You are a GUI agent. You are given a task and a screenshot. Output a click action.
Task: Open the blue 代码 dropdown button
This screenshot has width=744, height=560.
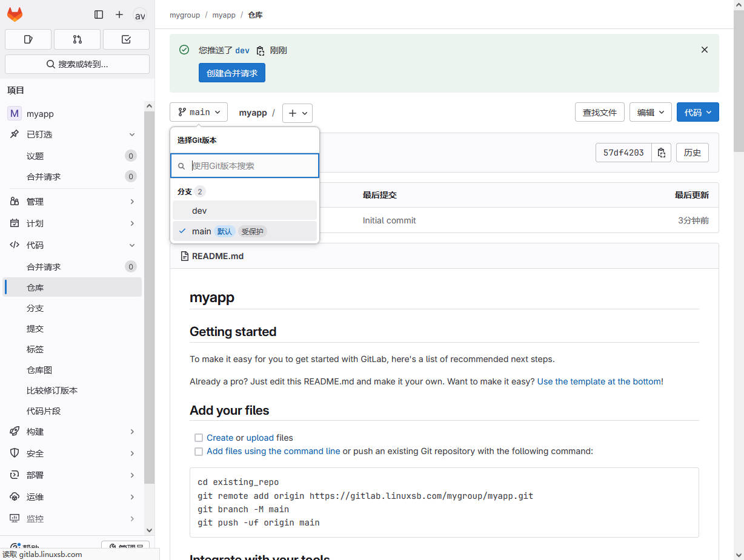click(697, 113)
